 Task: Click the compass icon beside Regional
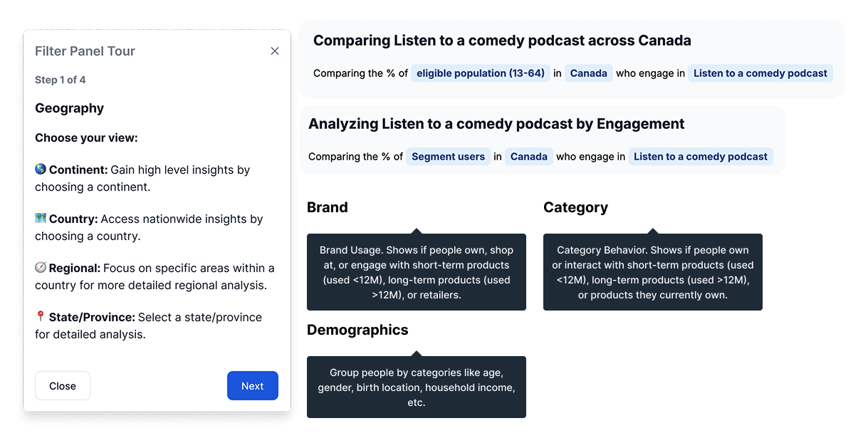click(41, 268)
